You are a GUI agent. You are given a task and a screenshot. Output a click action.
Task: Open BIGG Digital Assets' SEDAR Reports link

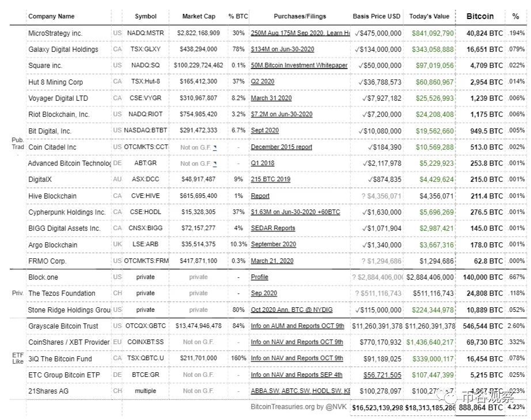(x=273, y=228)
